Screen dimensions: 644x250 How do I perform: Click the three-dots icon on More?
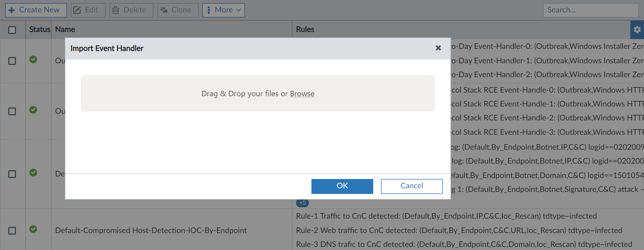click(x=209, y=10)
